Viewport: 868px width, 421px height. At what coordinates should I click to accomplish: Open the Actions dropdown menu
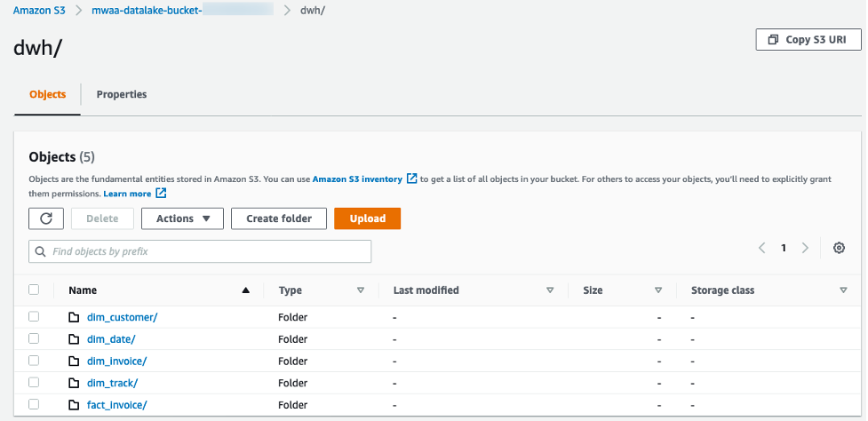click(x=182, y=218)
